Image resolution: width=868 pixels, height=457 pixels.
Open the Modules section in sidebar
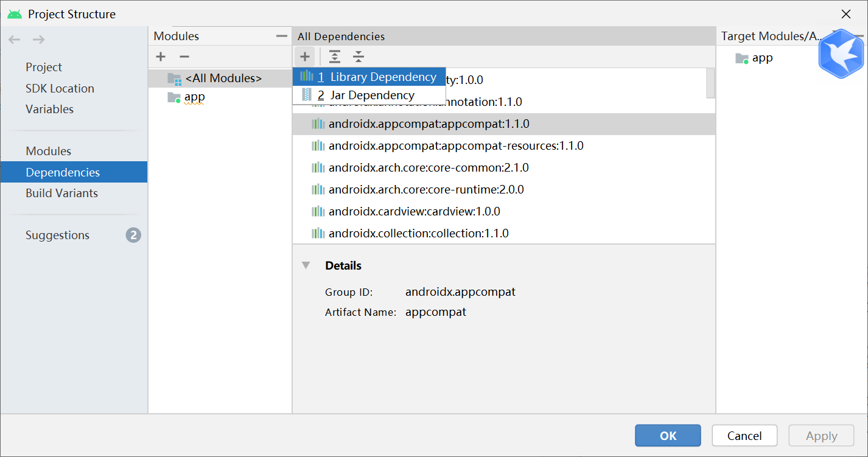[48, 151]
